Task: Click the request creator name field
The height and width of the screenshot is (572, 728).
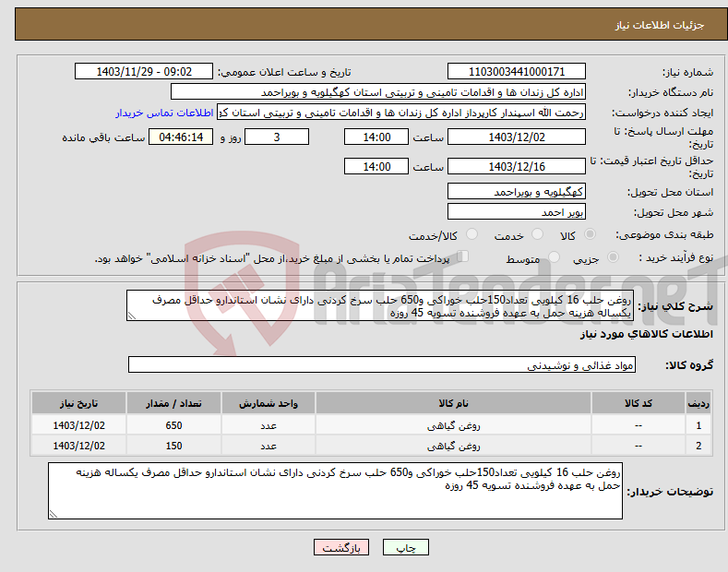Action: 401,113
